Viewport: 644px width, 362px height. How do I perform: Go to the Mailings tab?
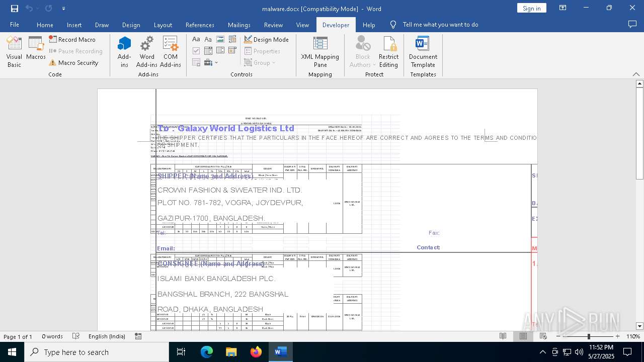click(239, 25)
